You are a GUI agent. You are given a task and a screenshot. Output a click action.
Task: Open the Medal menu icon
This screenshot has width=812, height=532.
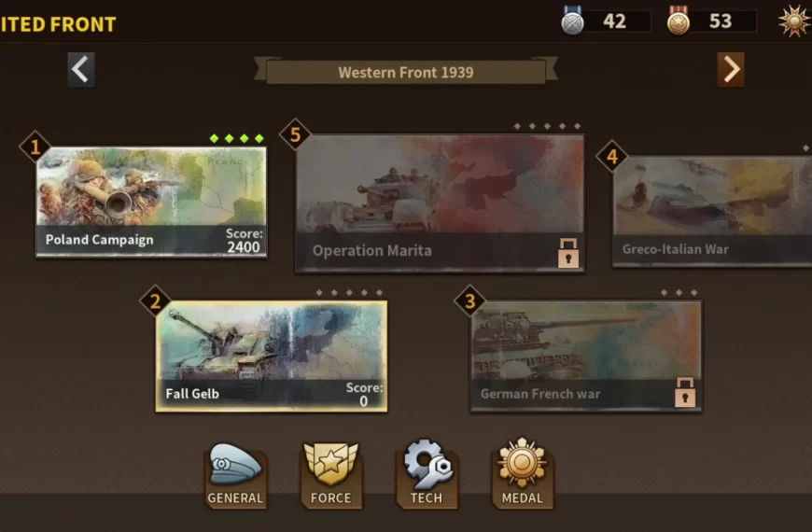(522, 473)
